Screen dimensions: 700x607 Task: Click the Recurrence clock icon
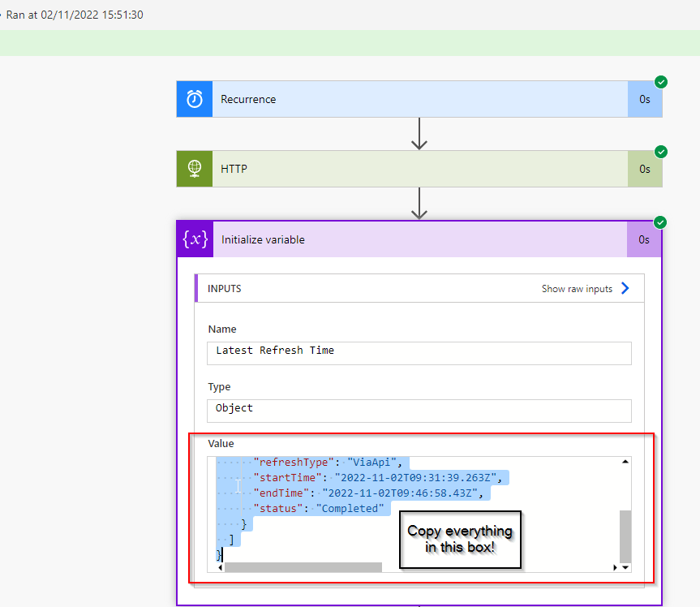195,99
